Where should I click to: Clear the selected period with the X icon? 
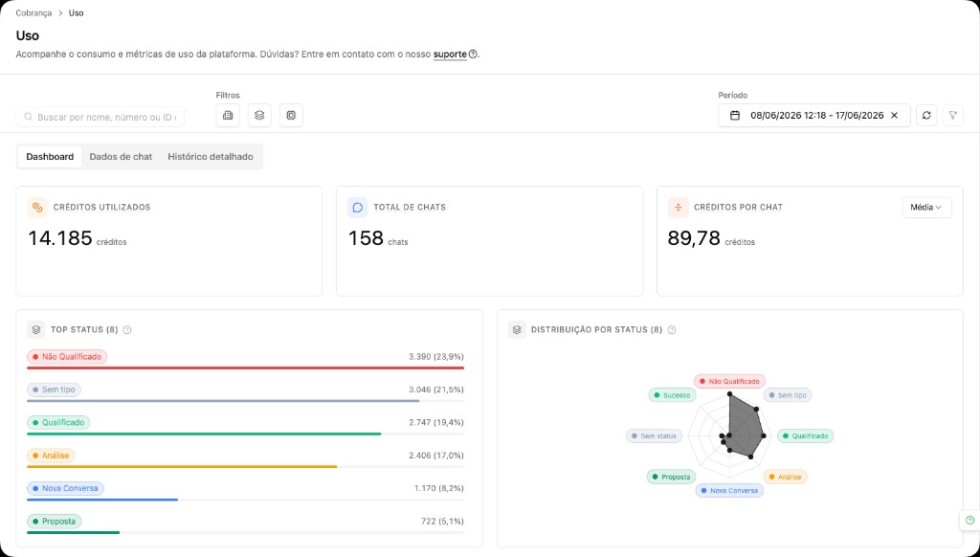pos(895,116)
